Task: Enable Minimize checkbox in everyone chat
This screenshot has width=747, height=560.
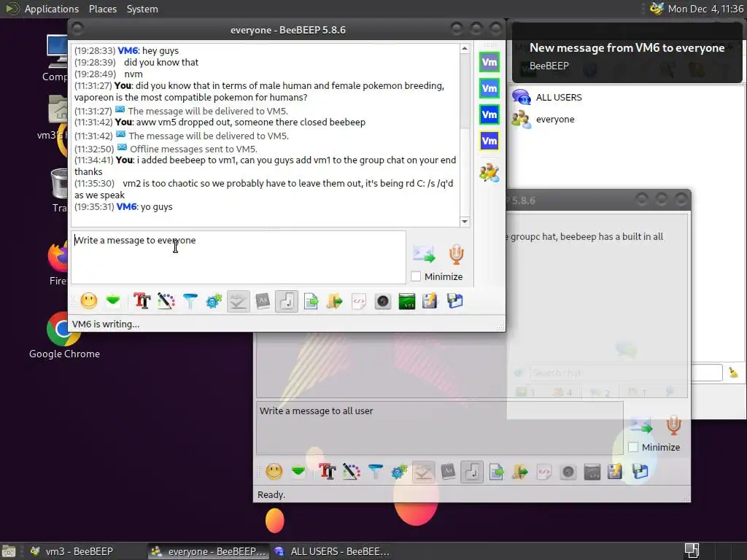Action: [416, 276]
